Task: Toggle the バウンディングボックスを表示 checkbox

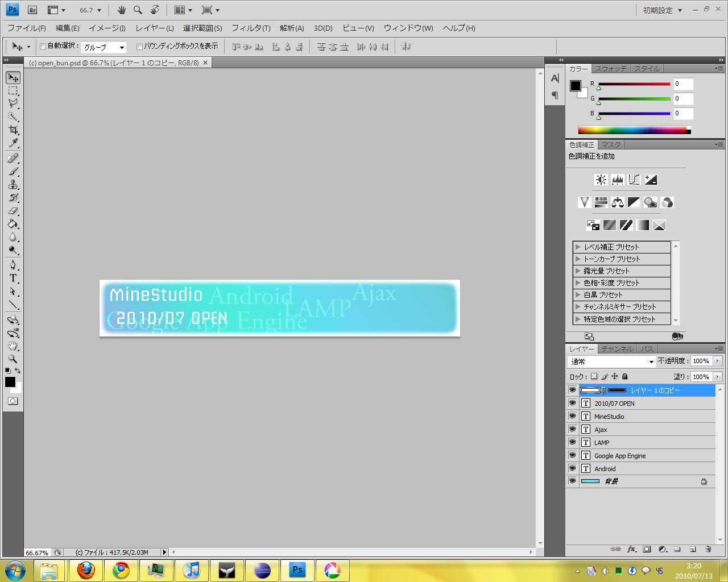Action: pyautogui.click(x=139, y=47)
